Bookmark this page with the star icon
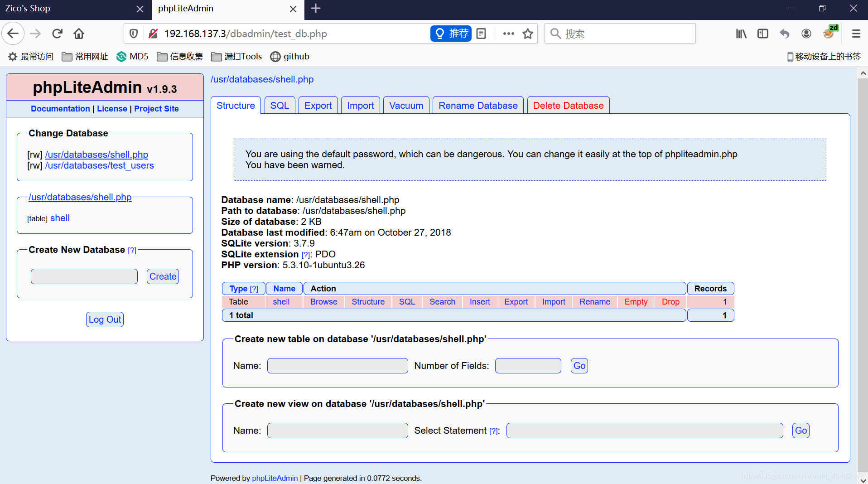The width and height of the screenshot is (868, 484). 528,34
